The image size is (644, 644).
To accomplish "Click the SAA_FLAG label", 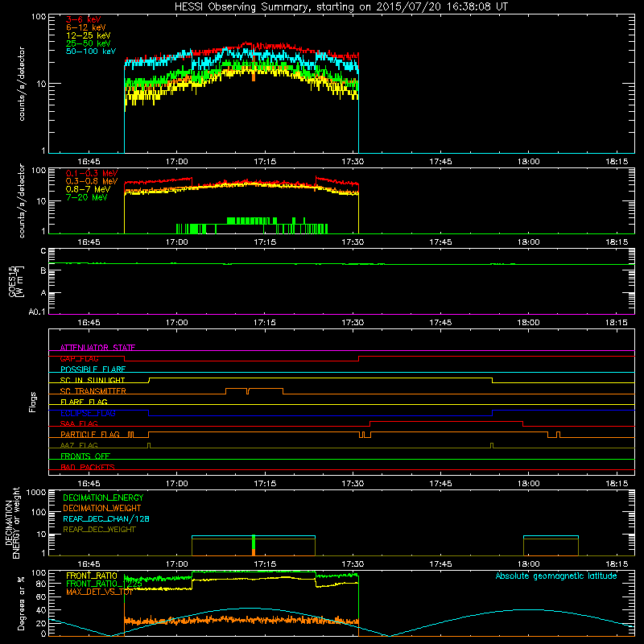I will point(79,423).
